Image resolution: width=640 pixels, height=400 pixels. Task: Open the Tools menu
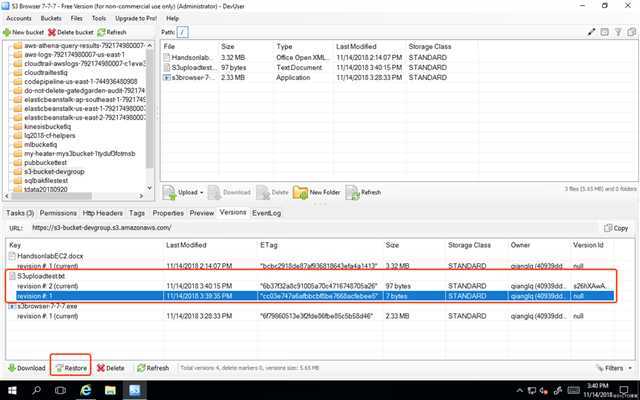point(99,18)
